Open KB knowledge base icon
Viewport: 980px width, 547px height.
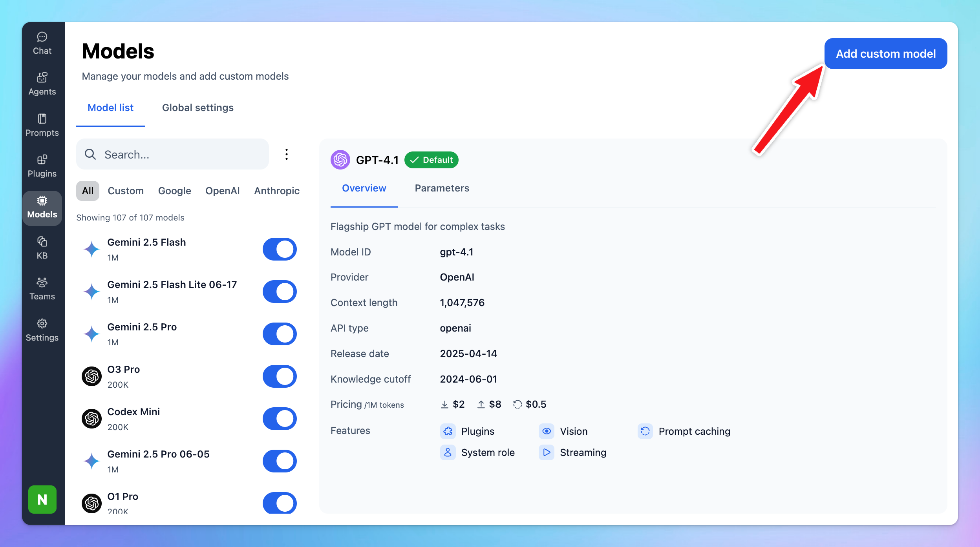(x=42, y=248)
